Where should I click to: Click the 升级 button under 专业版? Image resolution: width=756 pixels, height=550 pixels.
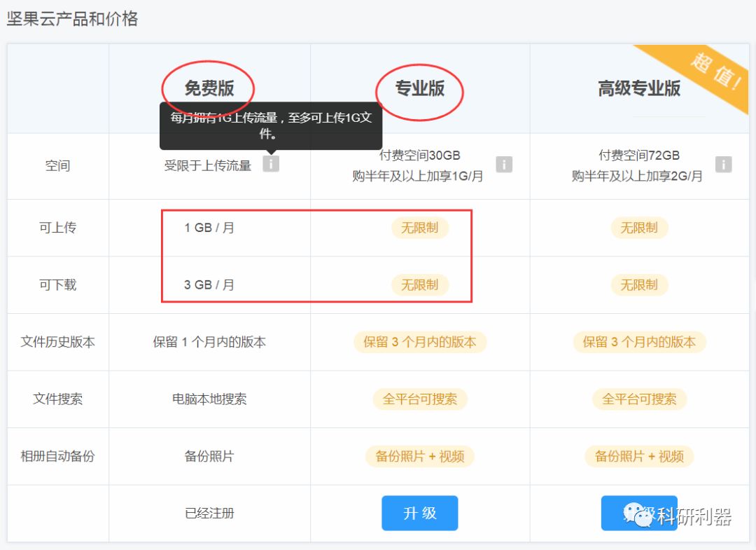(x=419, y=513)
